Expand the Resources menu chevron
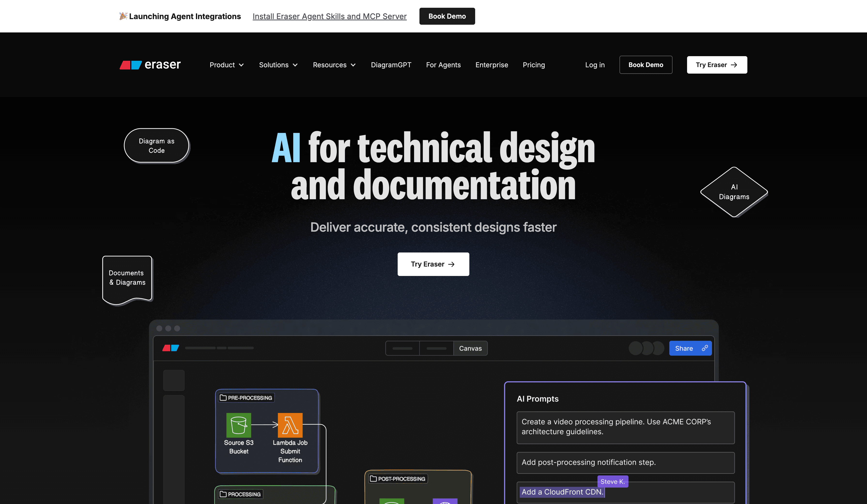The height and width of the screenshot is (504, 867). click(353, 65)
